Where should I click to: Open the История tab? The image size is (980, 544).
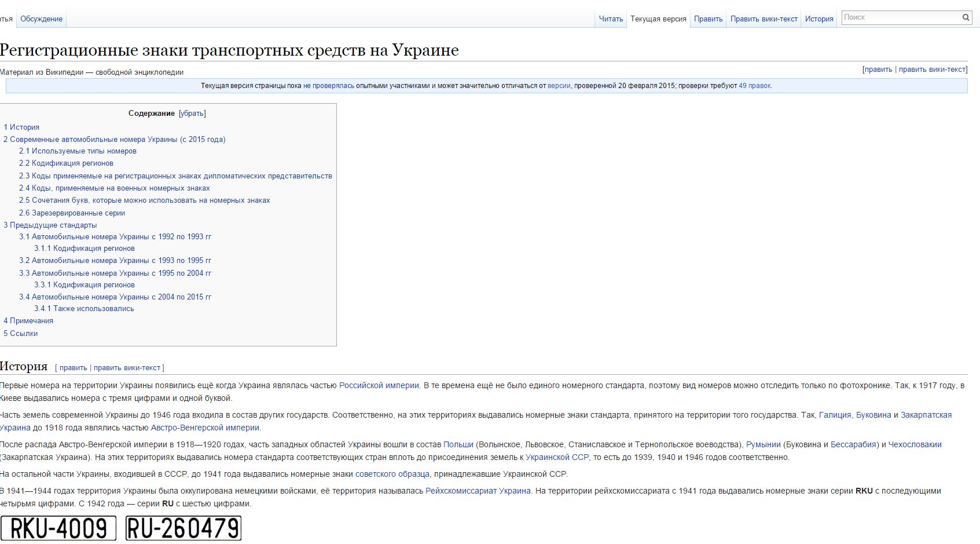[819, 19]
